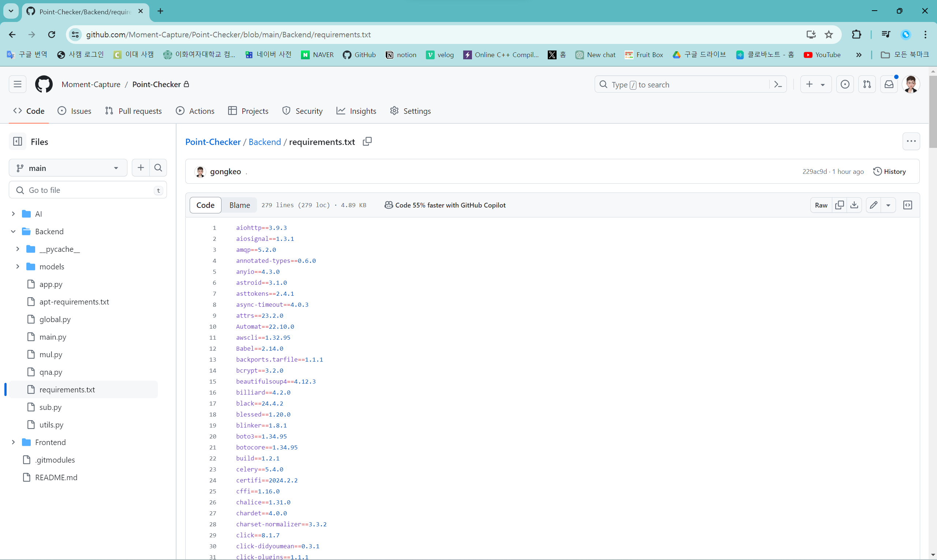Open notifications inbox
Screen dimensions: 937x560
889,85
